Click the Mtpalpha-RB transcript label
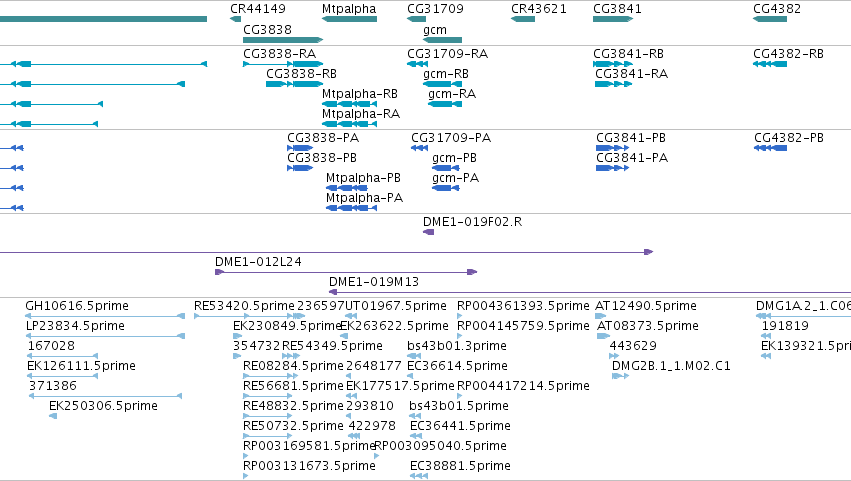851x481 pixels. pyautogui.click(x=359, y=94)
